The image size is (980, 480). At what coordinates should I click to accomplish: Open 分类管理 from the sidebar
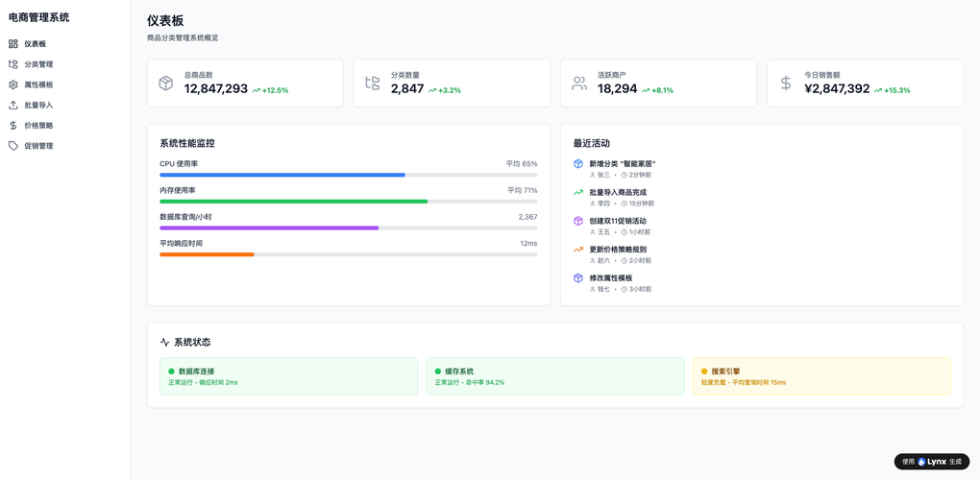(38, 64)
